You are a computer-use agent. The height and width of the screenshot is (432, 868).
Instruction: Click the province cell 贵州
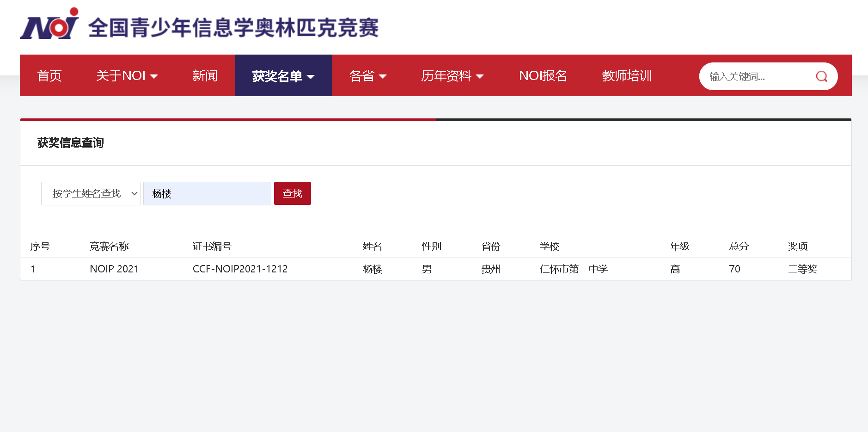[x=491, y=269]
